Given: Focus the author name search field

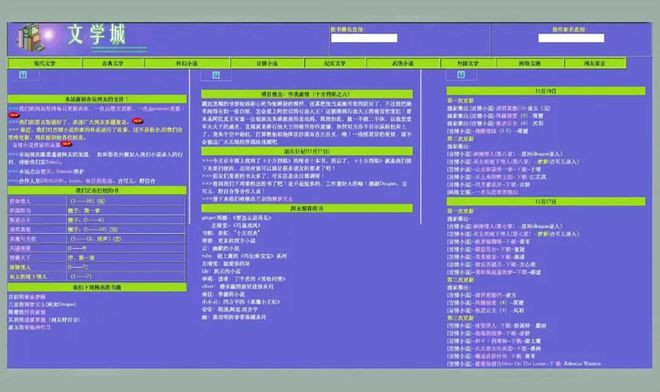Looking at the screenshot, I should [x=571, y=38].
